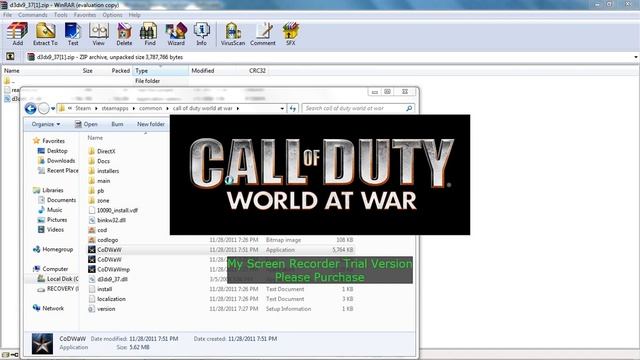Select the installers folder
The width and height of the screenshot is (640, 360).
tap(104, 171)
